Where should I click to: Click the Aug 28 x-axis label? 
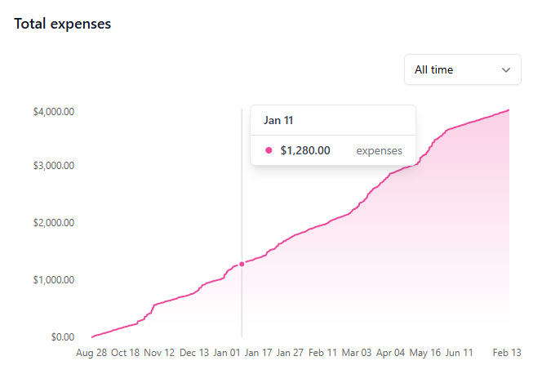(x=91, y=353)
